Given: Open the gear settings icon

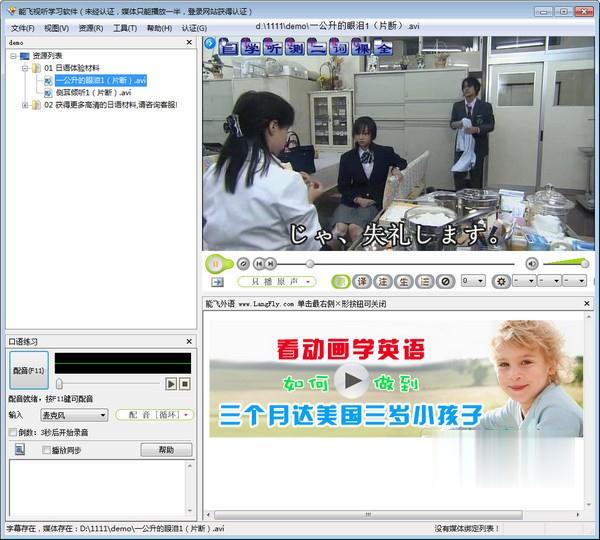Looking at the screenshot, I should [x=501, y=282].
